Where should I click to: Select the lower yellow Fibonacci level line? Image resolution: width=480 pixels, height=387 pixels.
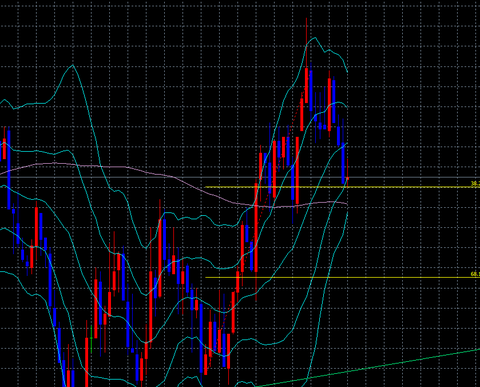342,277
